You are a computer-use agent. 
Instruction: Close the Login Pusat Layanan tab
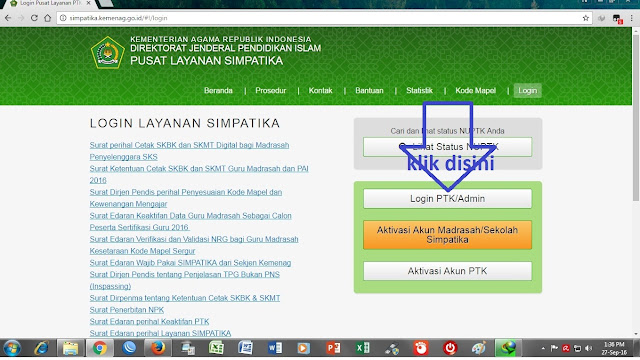pos(89,3)
